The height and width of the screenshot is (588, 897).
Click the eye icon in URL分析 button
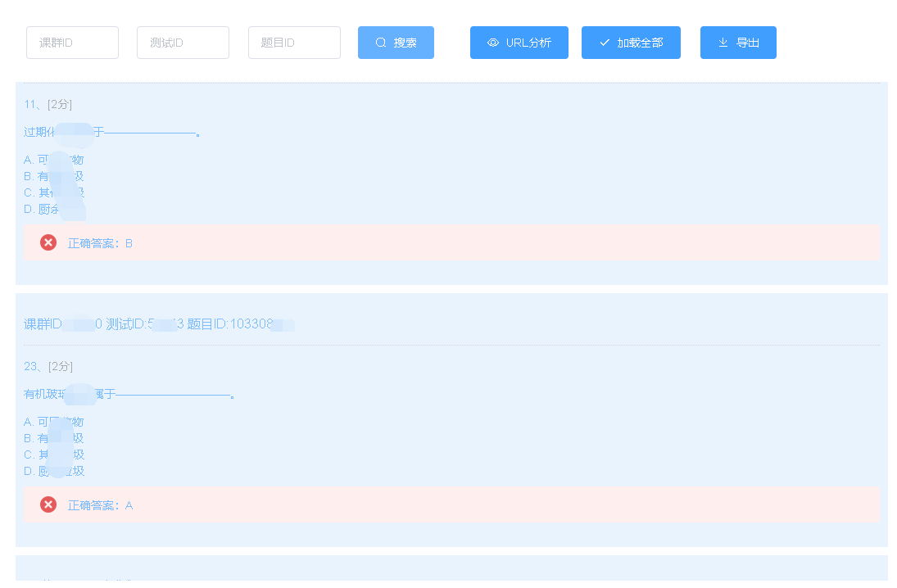coord(493,43)
